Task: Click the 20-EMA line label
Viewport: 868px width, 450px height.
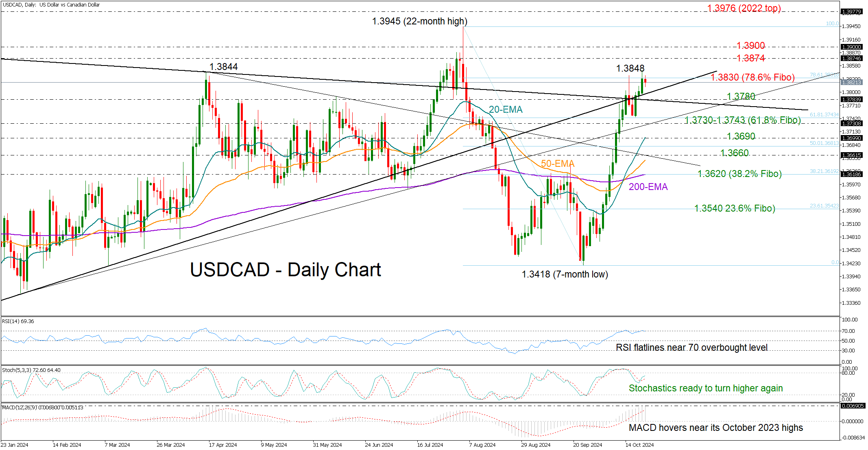Action: coord(505,109)
